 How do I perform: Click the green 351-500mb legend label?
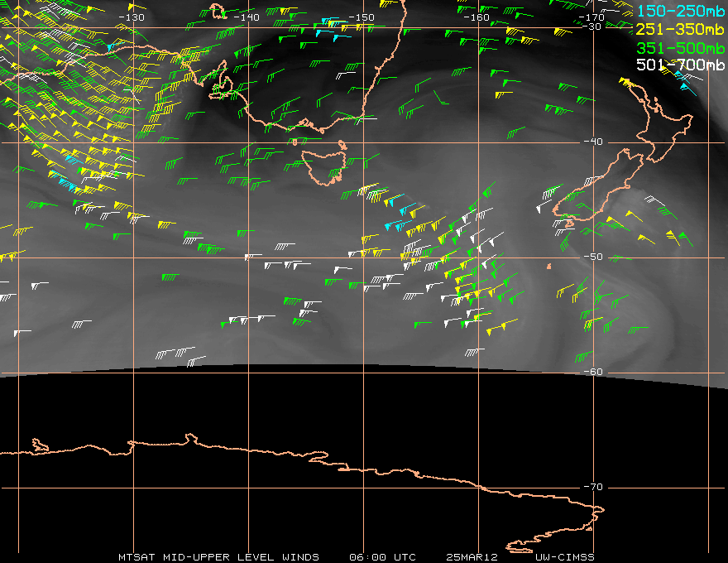681,46
